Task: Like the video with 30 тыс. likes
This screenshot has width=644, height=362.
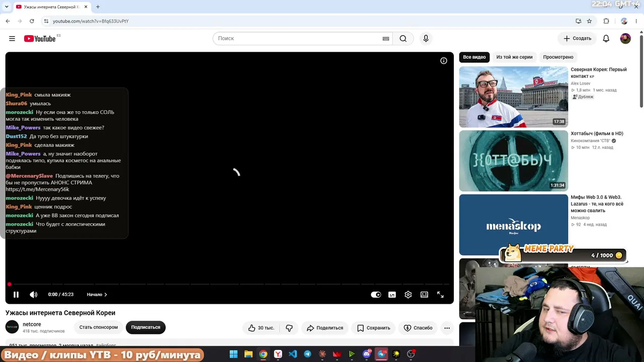Action: coord(261,328)
